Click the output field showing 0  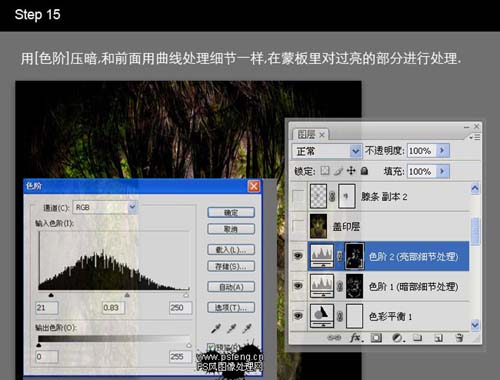pyautogui.click(x=47, y=357)
